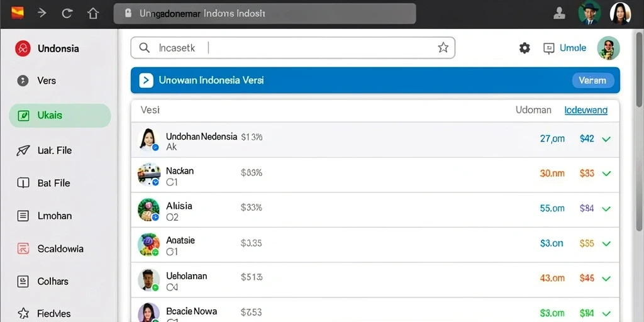Click the Bat File book icon

click(x=23, y=183)
